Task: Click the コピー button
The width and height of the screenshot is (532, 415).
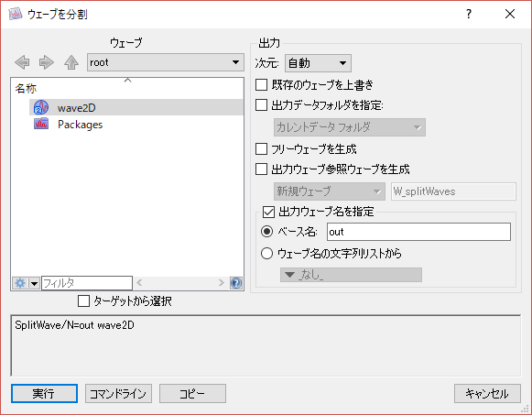Action: [x=192, y=394]
